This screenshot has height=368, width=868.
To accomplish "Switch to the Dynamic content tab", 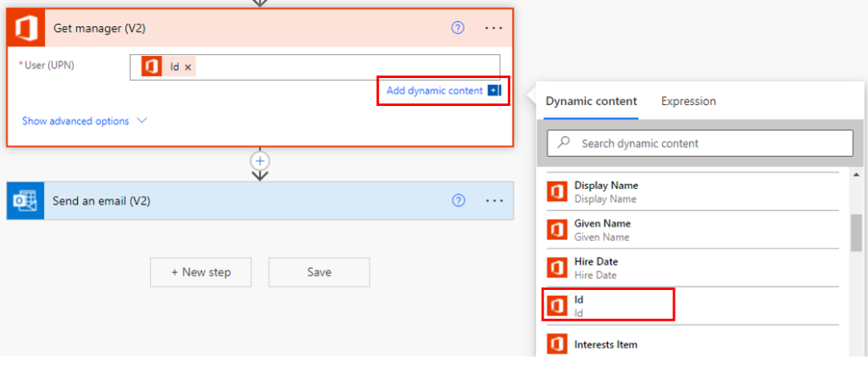I will [591, 101].
